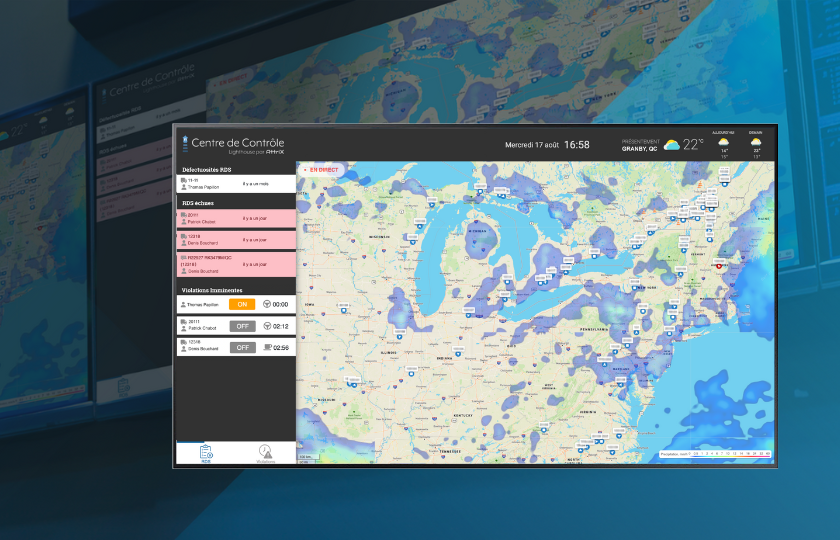Open the Violations tab
The height and width of the screenshot is (540, 840).
[265, 454]
